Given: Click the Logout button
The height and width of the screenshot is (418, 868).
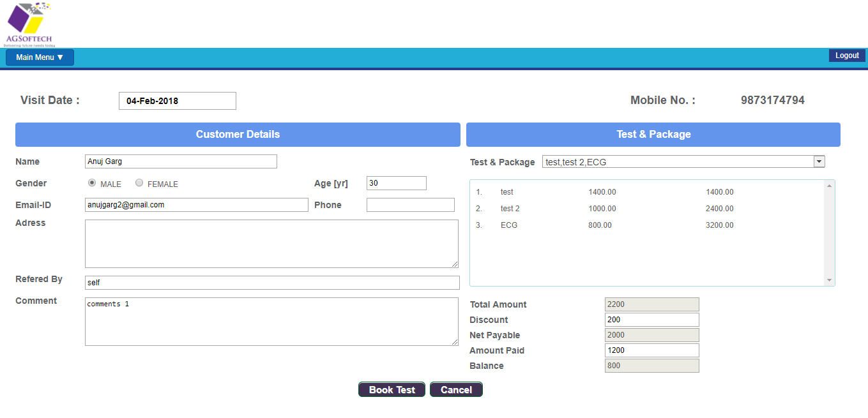Looking at the screenshot, I should point(847,56).
